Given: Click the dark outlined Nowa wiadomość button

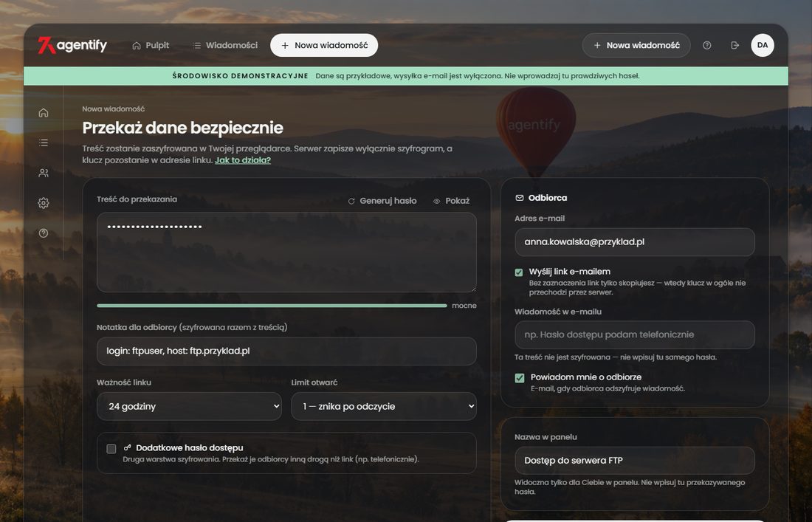Looking at the screenshot, I should point(636,46).
